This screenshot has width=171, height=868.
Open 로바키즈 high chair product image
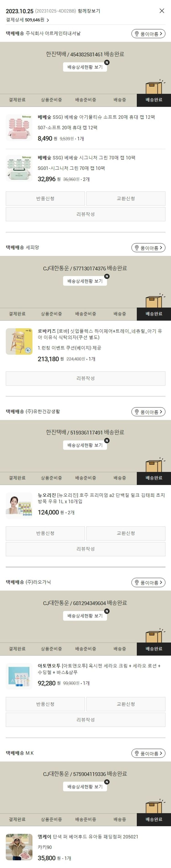19,341
